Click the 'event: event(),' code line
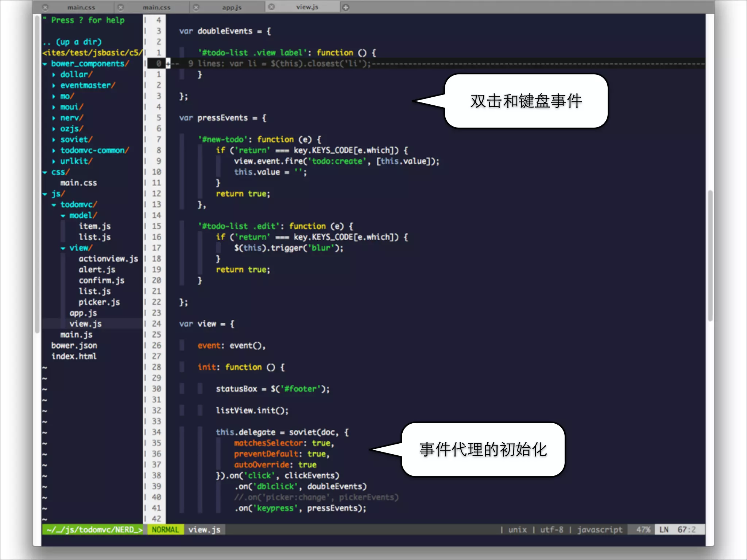The width and height of the screenshot is (747, 560). pos(232,346)
